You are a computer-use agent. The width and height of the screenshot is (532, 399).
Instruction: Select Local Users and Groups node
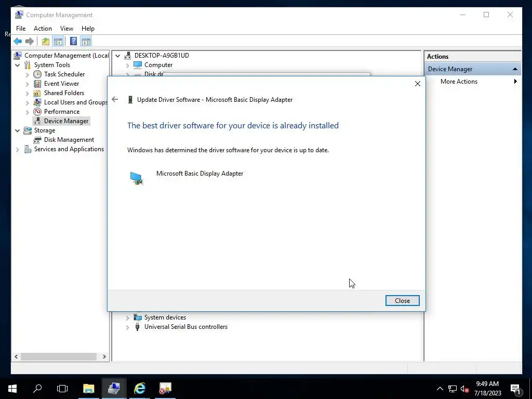(76, 102)
